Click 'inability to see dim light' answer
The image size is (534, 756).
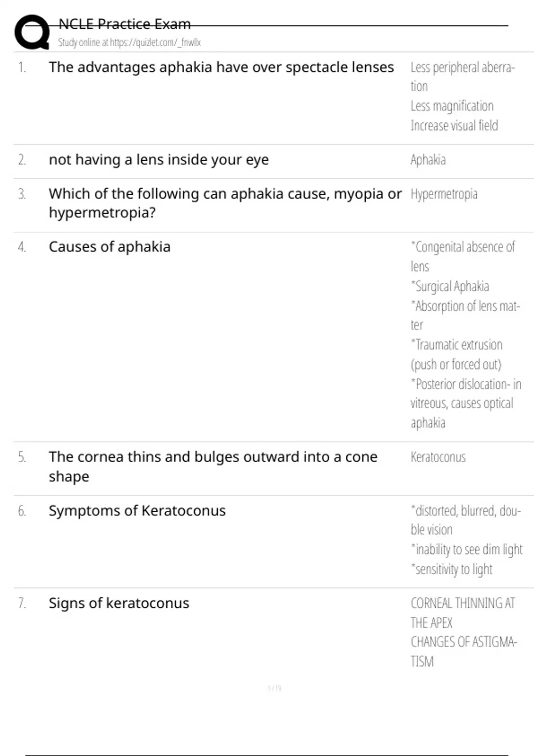click(466, 550)
